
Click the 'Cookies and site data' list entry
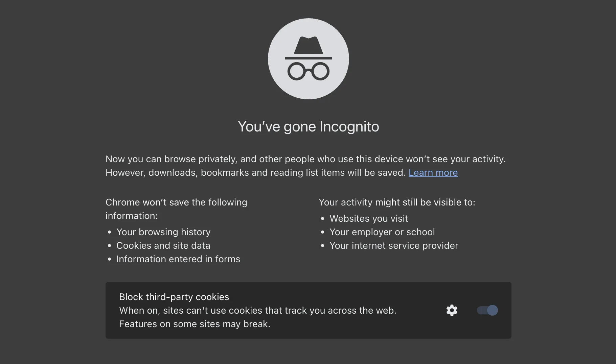pos(163,245)
